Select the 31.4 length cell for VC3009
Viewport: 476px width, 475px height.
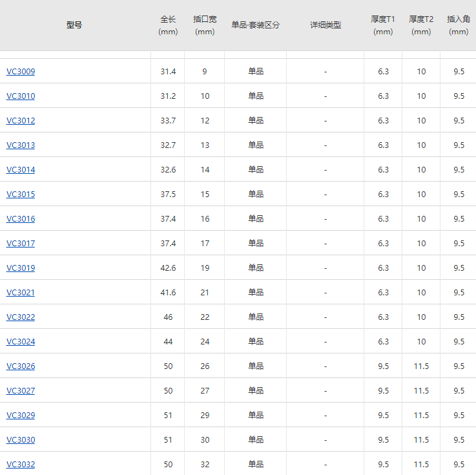(168, 72)
